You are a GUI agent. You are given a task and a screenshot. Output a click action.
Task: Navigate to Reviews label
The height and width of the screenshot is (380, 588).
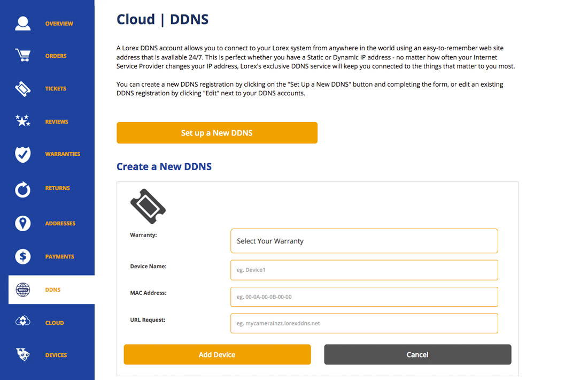[x=57, y=121]
